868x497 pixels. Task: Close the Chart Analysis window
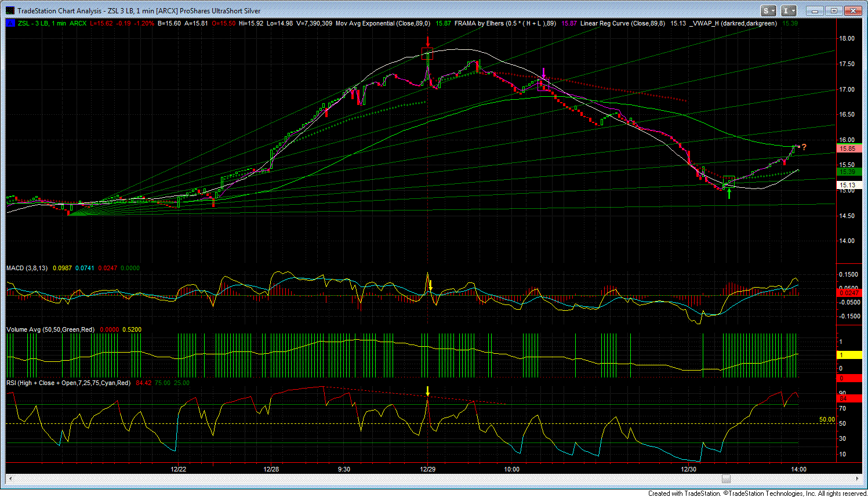pyautogui.click(x=854, y=10)
